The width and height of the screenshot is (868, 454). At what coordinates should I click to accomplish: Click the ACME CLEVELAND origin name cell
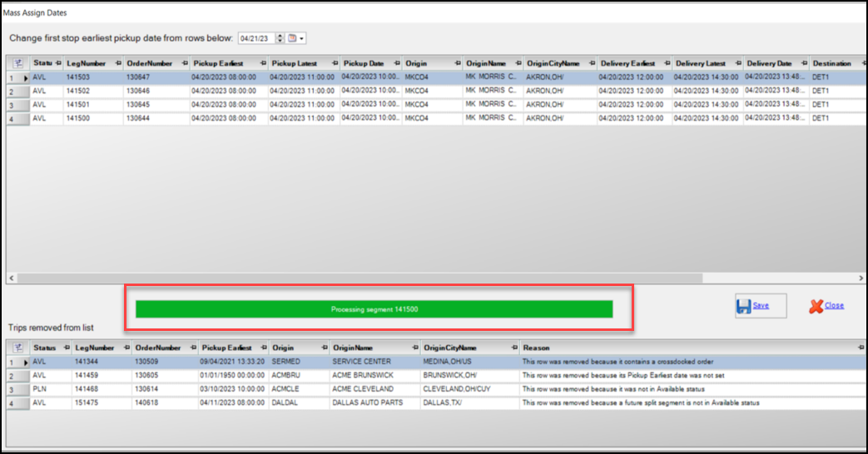tap(374, 389)
